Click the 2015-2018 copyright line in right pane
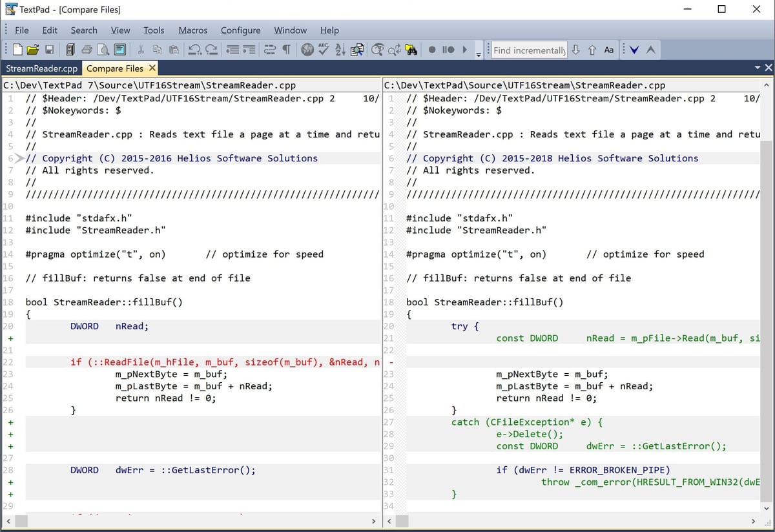This screenshot has width=775, height=532. pyautogui.click(x=552, y=158)
